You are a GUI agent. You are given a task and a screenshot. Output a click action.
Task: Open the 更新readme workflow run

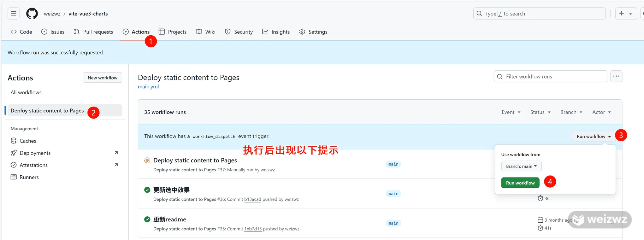[170, 220]
